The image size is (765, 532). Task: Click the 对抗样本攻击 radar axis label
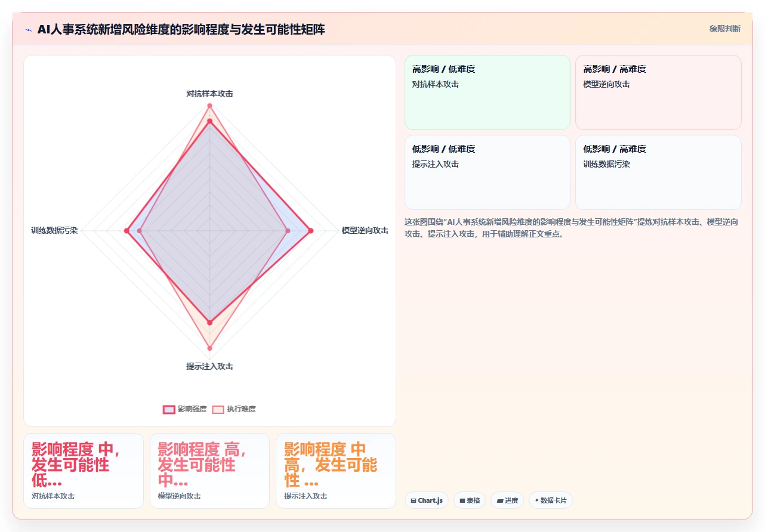coord(209,94)
